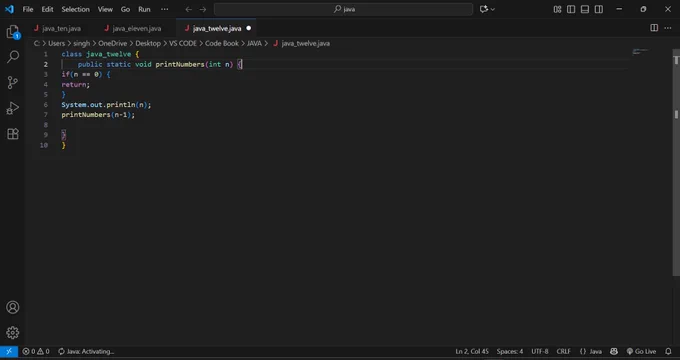Open the Selection menu
The width and height of the screenshot is (680, 360).
pos(75,9)
